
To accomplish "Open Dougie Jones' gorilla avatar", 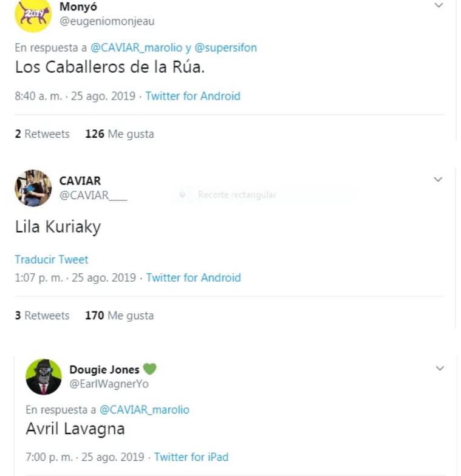I will pyautogui.click(x=44, y=376).
